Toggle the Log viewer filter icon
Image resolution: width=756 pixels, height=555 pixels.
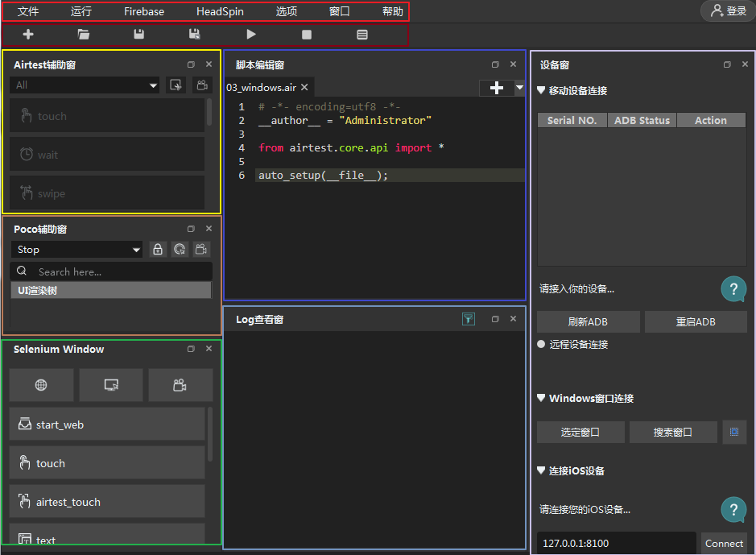coord(468,319)
